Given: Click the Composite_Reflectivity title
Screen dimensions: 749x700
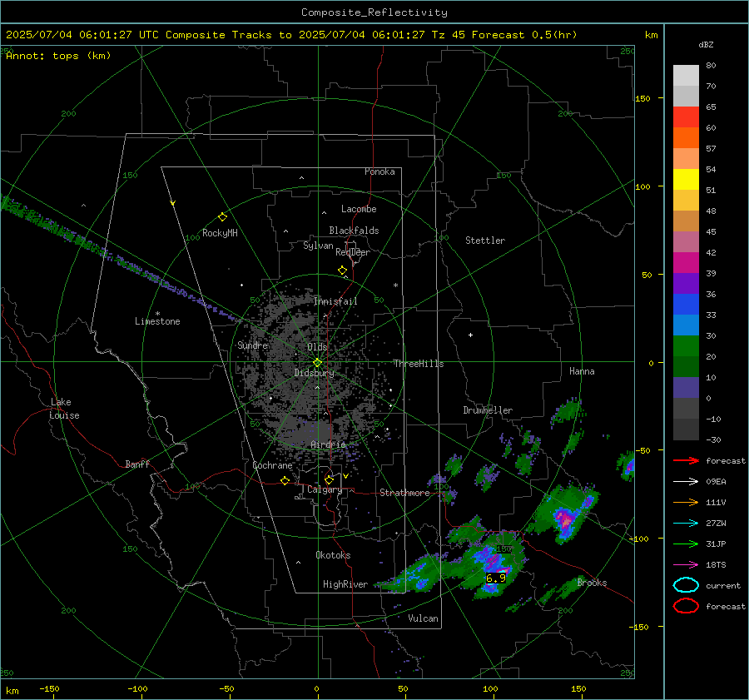Looking at the screenshot, I should pos(374,12).
